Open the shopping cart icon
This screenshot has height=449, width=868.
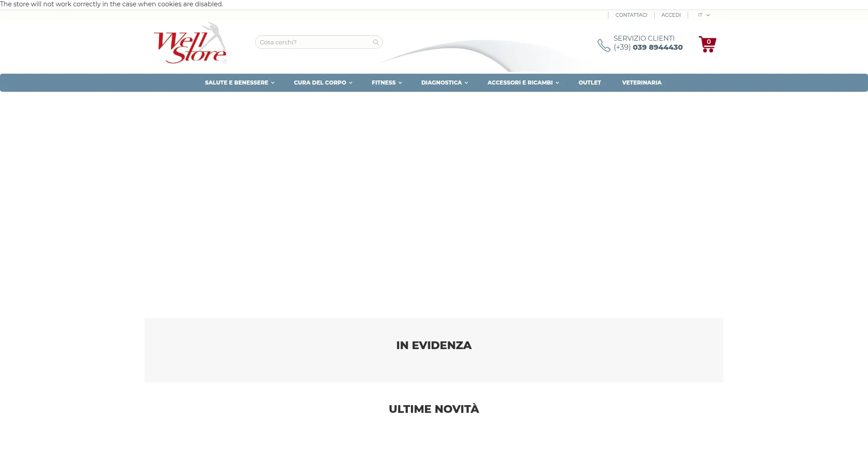coord(707,45)
